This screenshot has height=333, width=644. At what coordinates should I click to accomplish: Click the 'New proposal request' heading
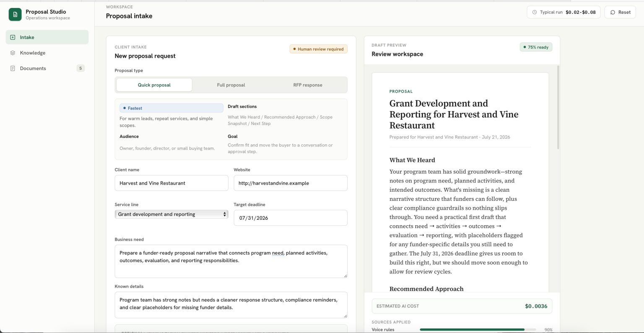[145, 56]
